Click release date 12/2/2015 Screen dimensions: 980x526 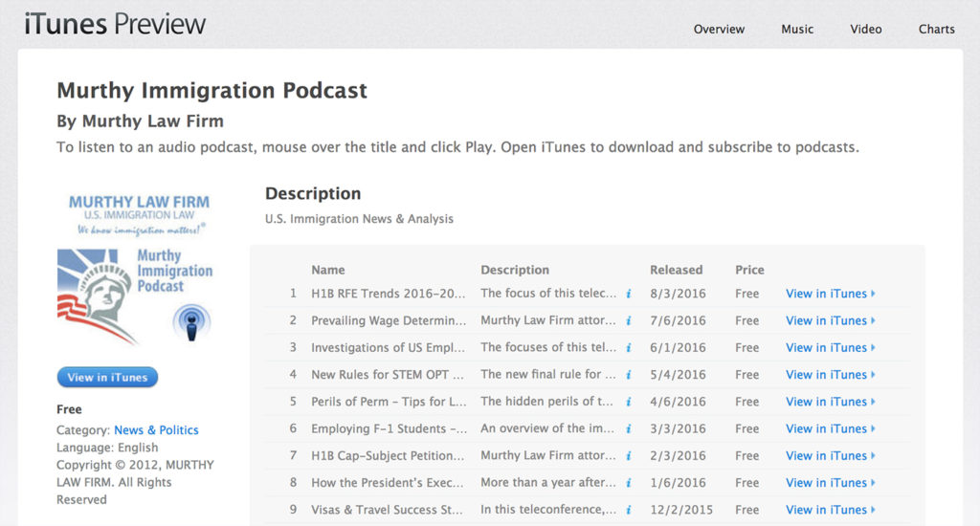tap(681, 510)
